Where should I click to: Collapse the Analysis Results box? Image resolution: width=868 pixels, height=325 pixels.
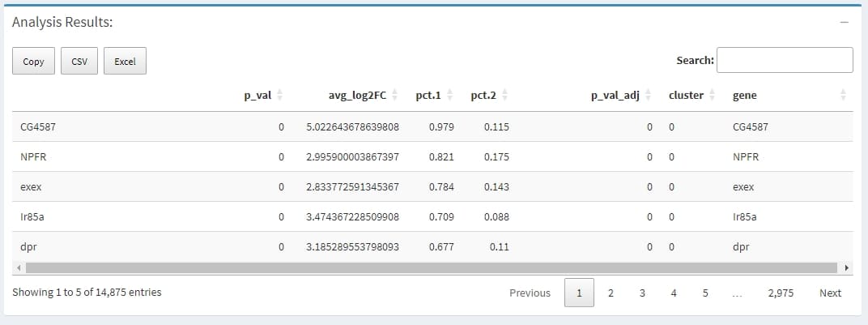pos(845,23)
